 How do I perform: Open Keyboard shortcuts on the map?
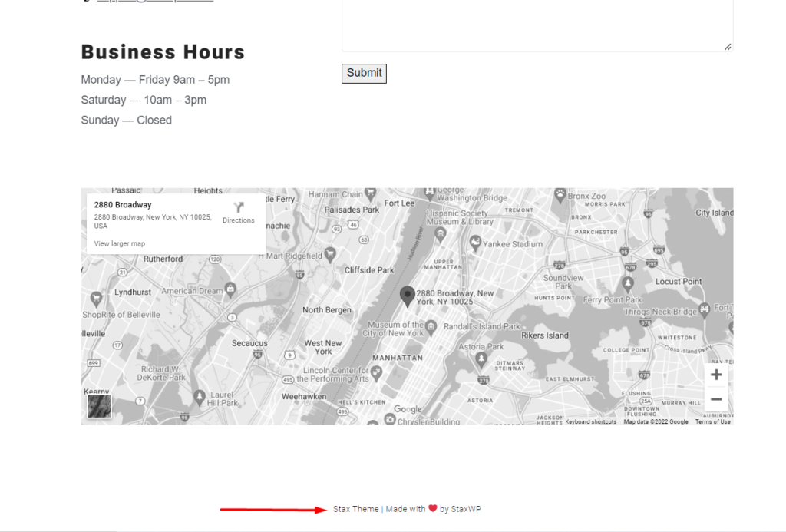tap(590, 421)
